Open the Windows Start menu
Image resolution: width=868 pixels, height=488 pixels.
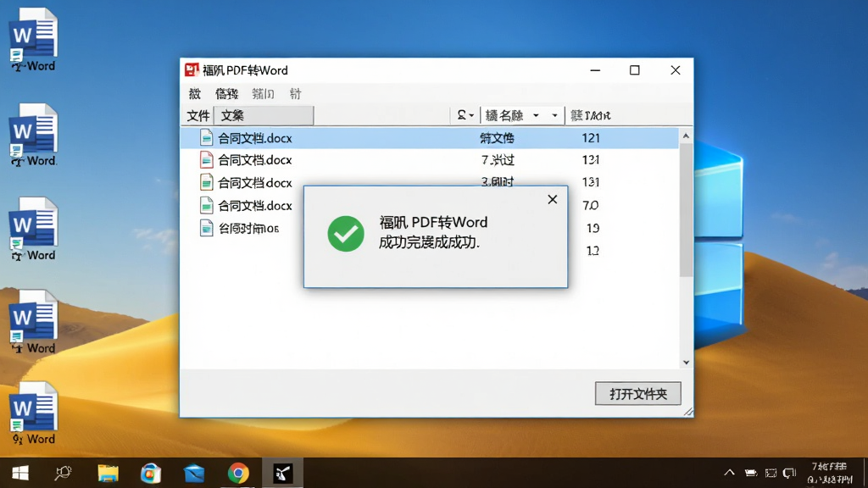tap(20, 473)
